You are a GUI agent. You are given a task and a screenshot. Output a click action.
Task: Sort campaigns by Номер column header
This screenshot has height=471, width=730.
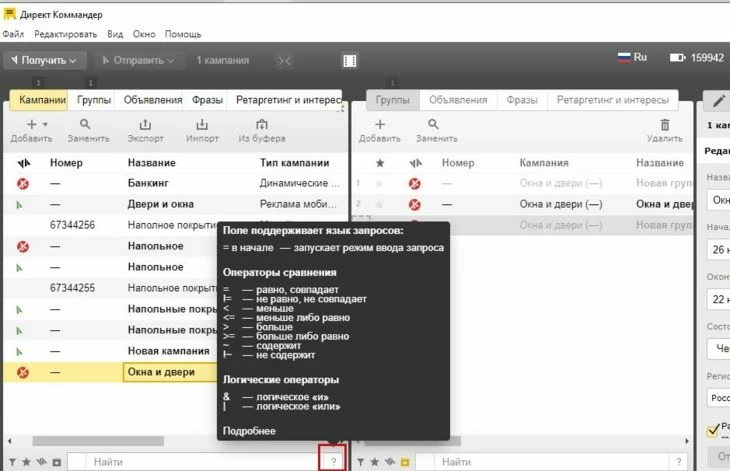click(x=66, y=163)
